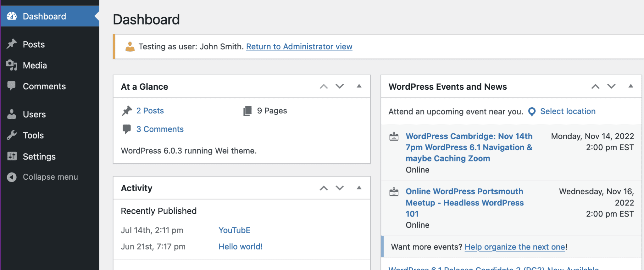Click the Collapse menu arrow icon
This screenshot has width=644, height=270.
[12, 177]
